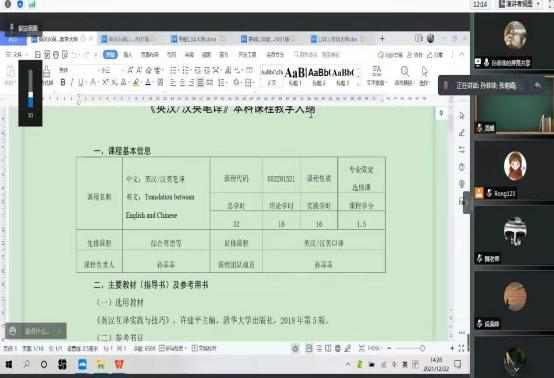Click the pencil icon in right sidebar
The width and height of the screenshot is (554, 378).
(x=461, y=133)
